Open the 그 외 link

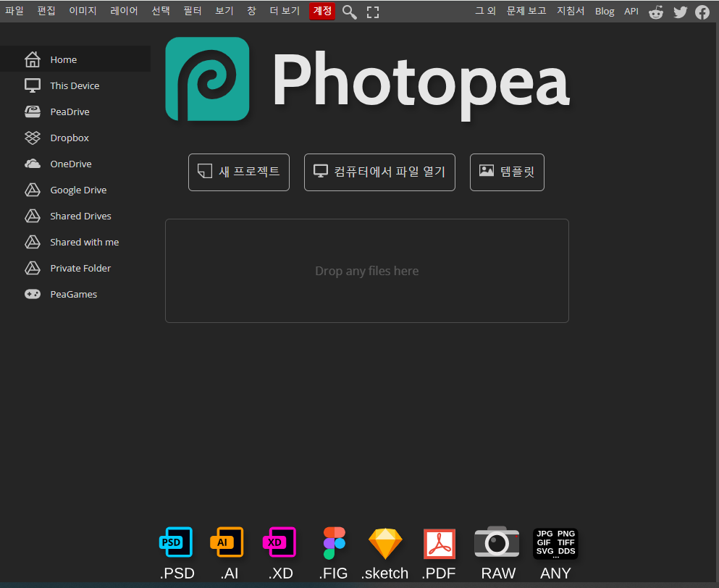(x=485, y=11)
